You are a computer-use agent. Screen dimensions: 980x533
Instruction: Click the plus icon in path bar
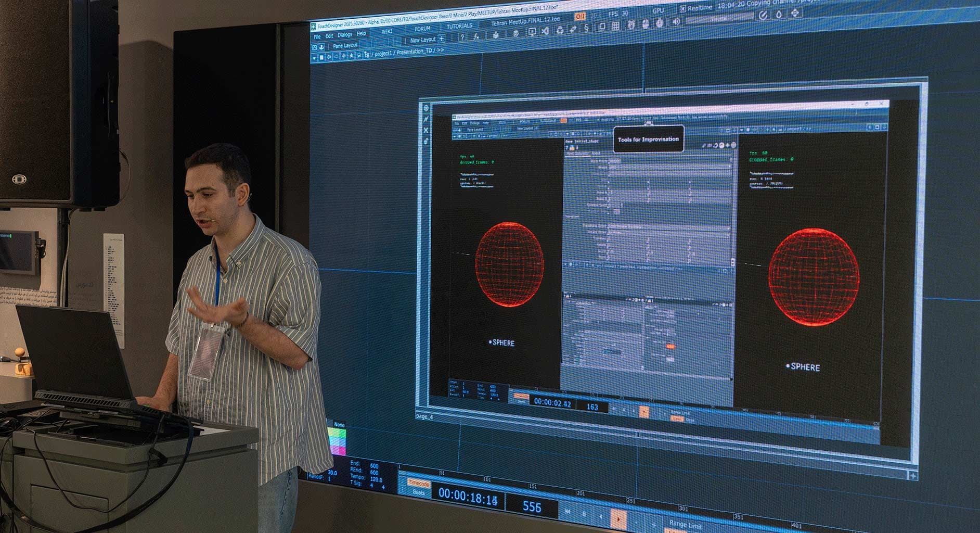[343, 56]
